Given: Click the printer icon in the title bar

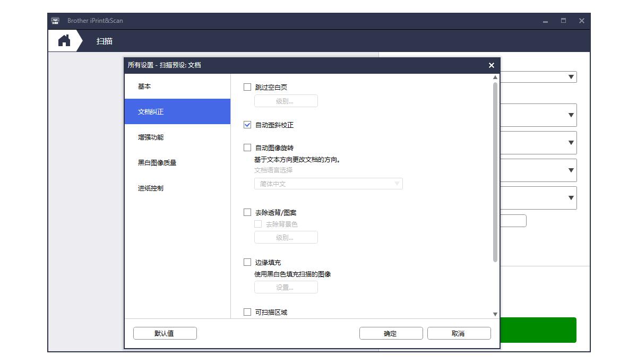Looking at the screenshot, I should (55, 21).
